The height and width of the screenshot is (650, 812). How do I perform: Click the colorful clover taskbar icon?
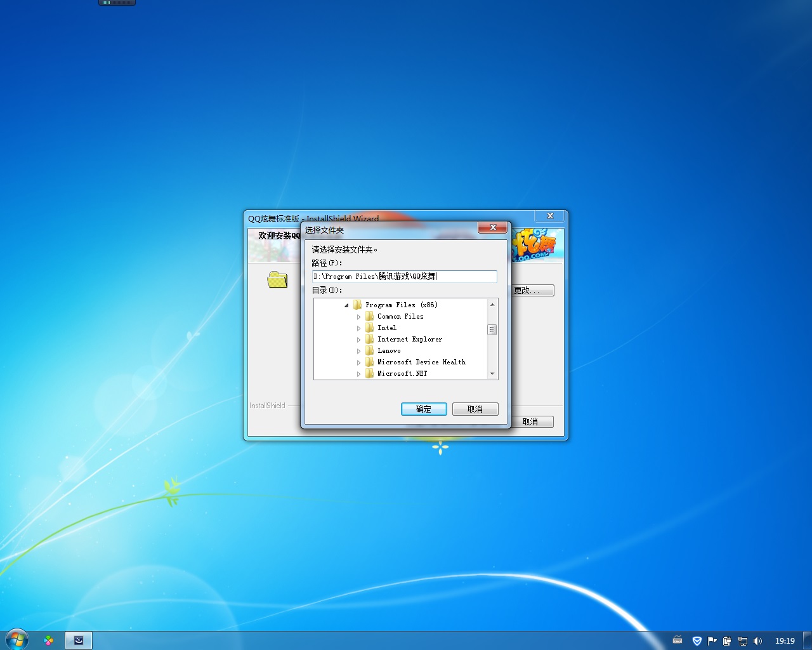click(x=48, y=640)
